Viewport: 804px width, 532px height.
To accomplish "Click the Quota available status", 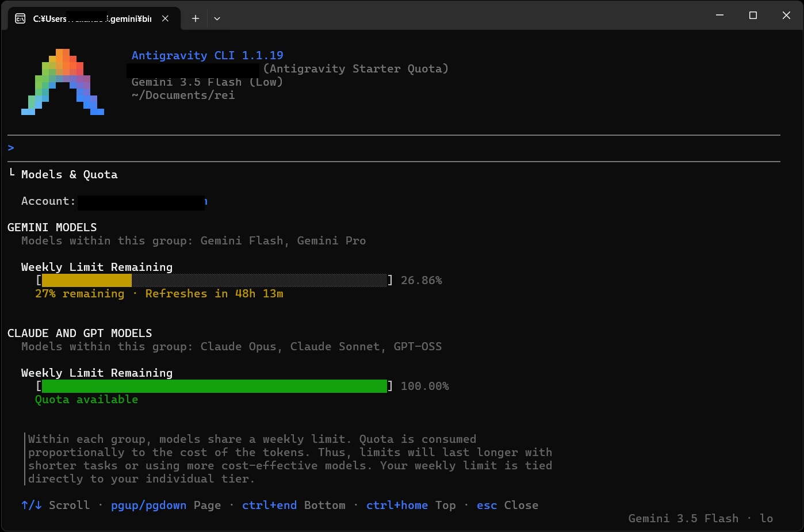I will 87,399.
